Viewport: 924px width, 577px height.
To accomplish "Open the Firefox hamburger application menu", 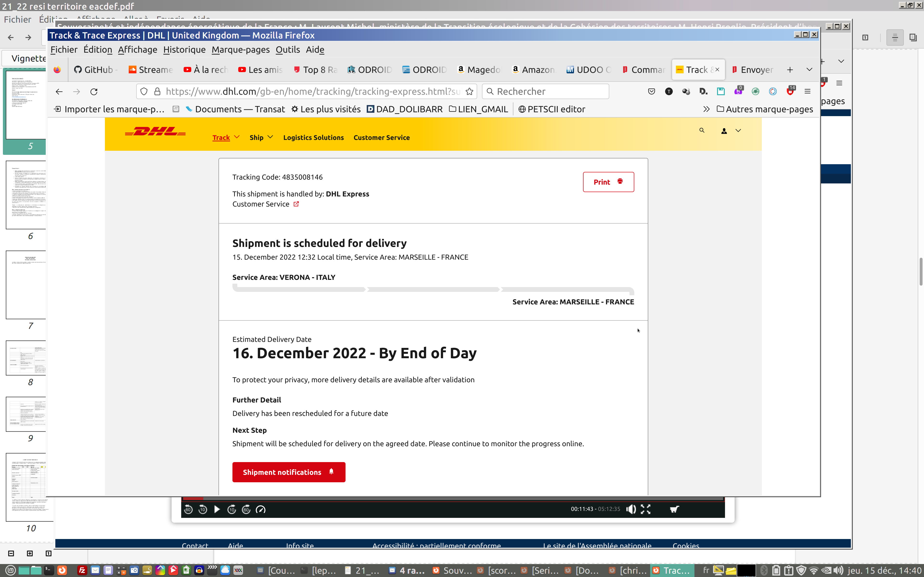I will [x=807, y=92].
